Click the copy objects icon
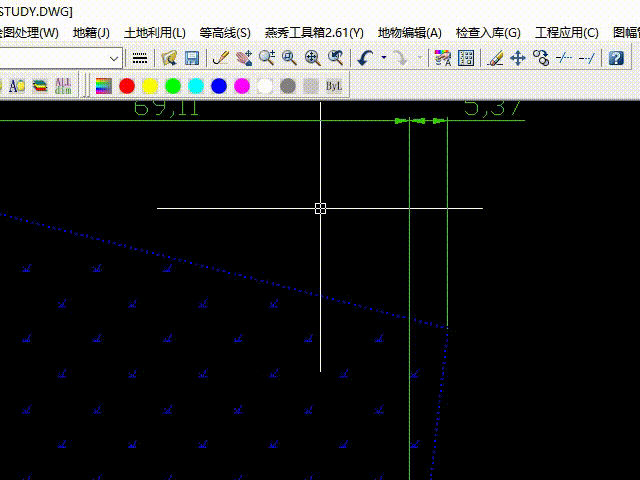 click(541, 58)
